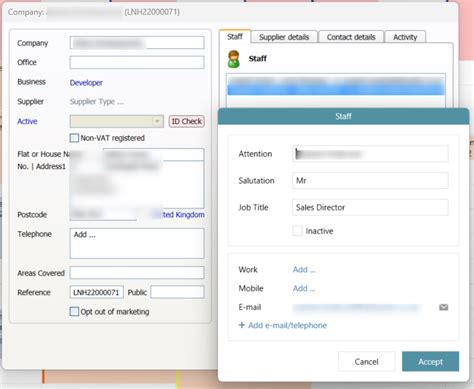The height and width of the screenshot is (389, 474).
Task: Click the Public input field
Action: click(177, 292)
